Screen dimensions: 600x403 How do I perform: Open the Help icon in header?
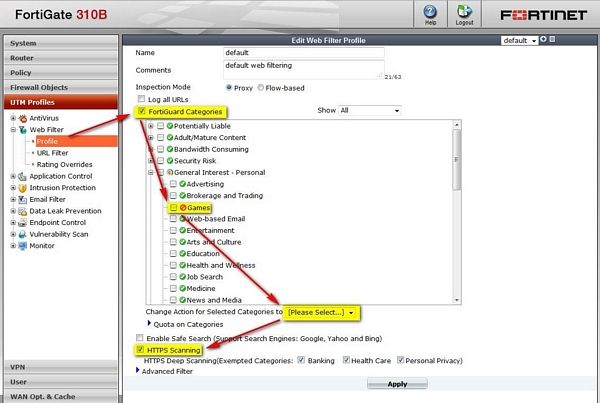(430, 12)
